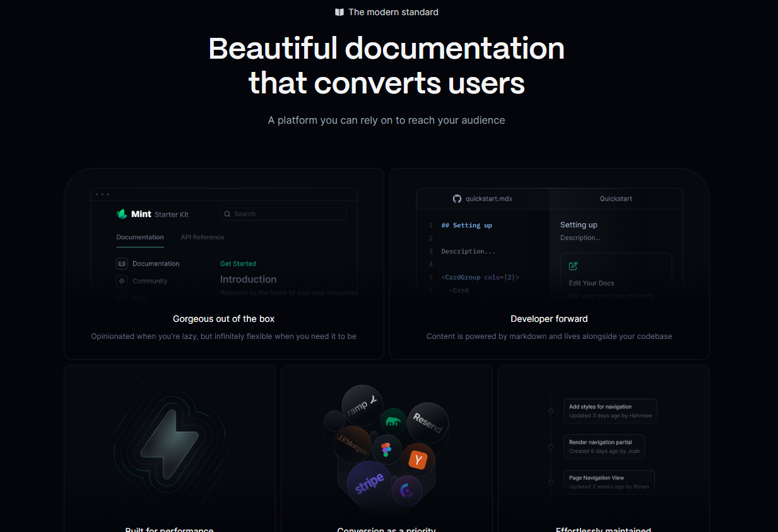Click "Description..." in the Quickstart preview
Screen dimensions: 778x532
pos(581,238)
